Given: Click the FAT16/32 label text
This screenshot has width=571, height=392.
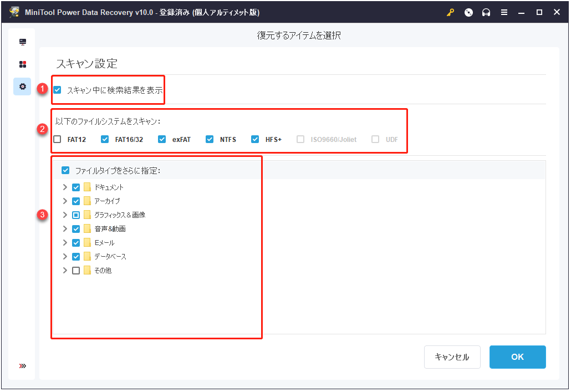Looking at the screenshot, I should click(129, 140).
